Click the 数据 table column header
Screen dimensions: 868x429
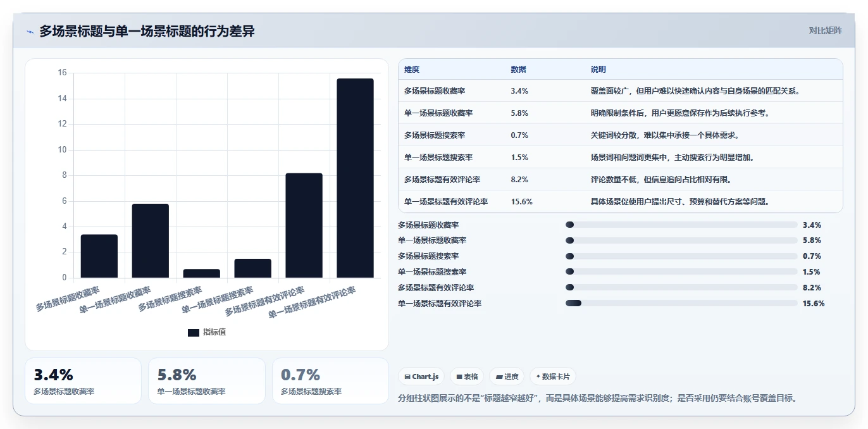tap(518, 70)
